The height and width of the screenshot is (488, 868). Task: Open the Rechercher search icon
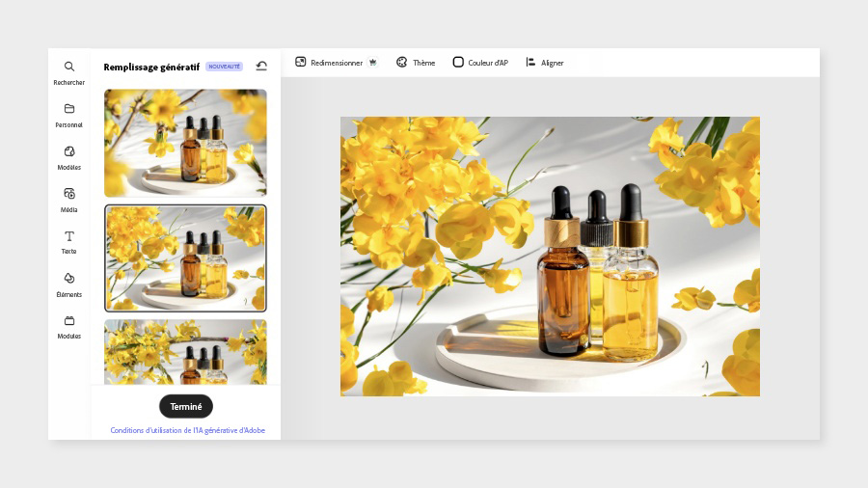69,67
